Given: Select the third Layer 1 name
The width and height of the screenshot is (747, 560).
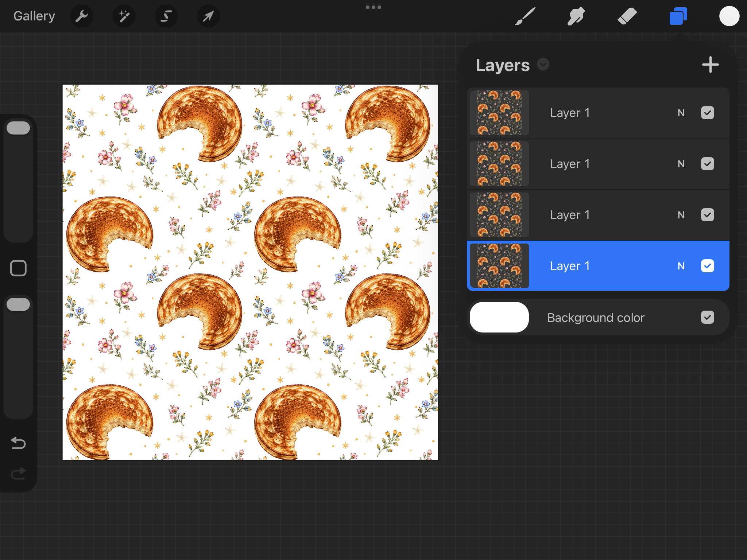Looking at the screenshot, I should [570, 215].
